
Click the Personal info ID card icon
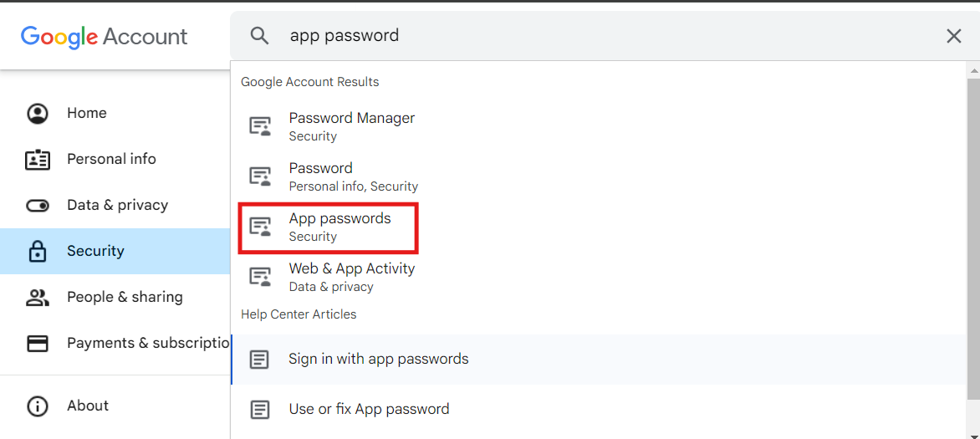[38, 160]
